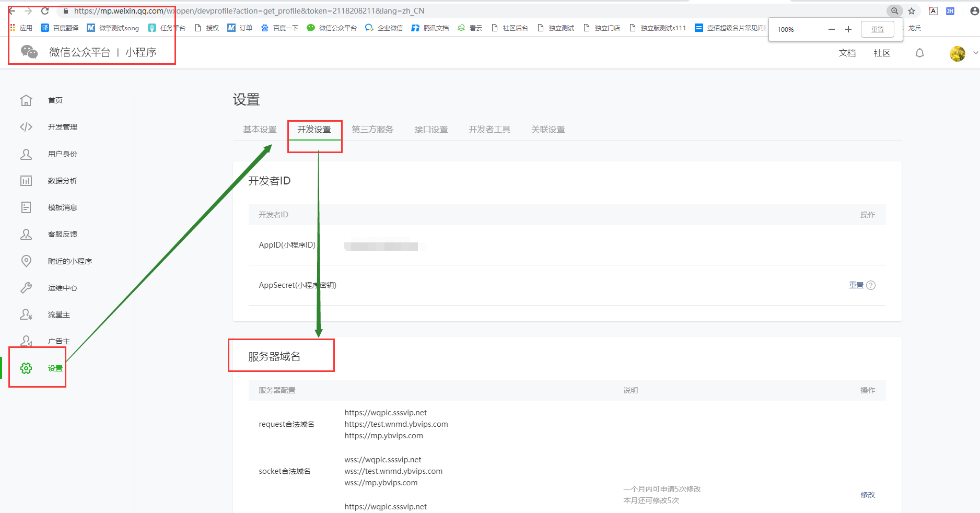The height and width of the screenshot is (513, 980).
Task: Open 开发管理 code icon in sidebar
Action: (26, 127)
